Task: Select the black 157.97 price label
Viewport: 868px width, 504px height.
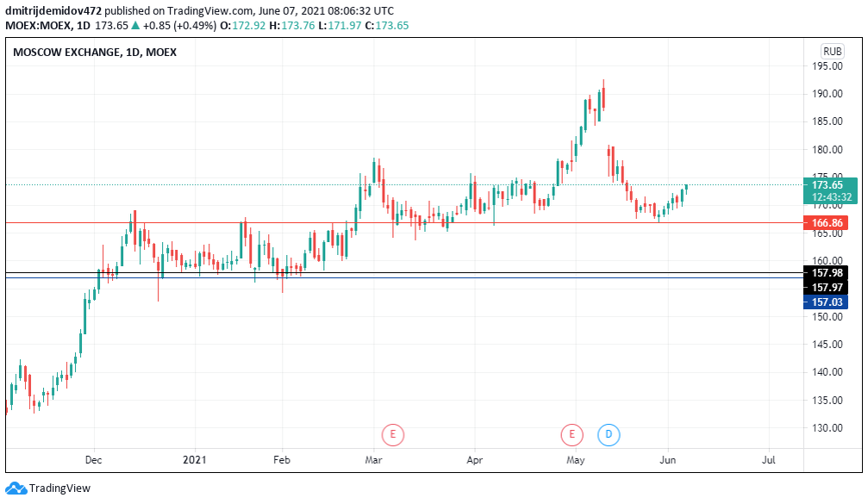Action: click(826, 287)
